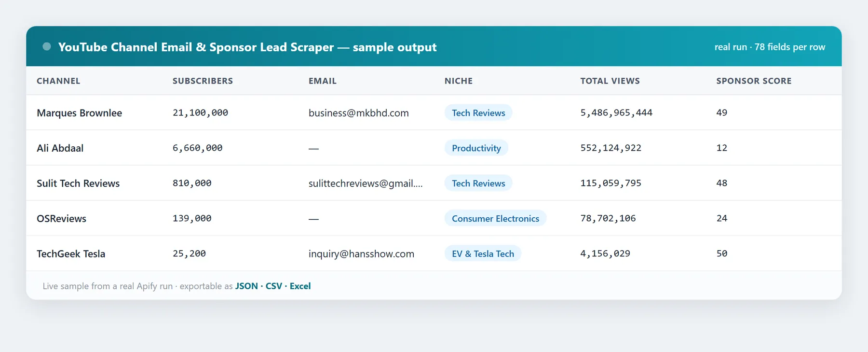Click total views 115,059,795
This screenshot has height=352, width=868.
[610, 183]
